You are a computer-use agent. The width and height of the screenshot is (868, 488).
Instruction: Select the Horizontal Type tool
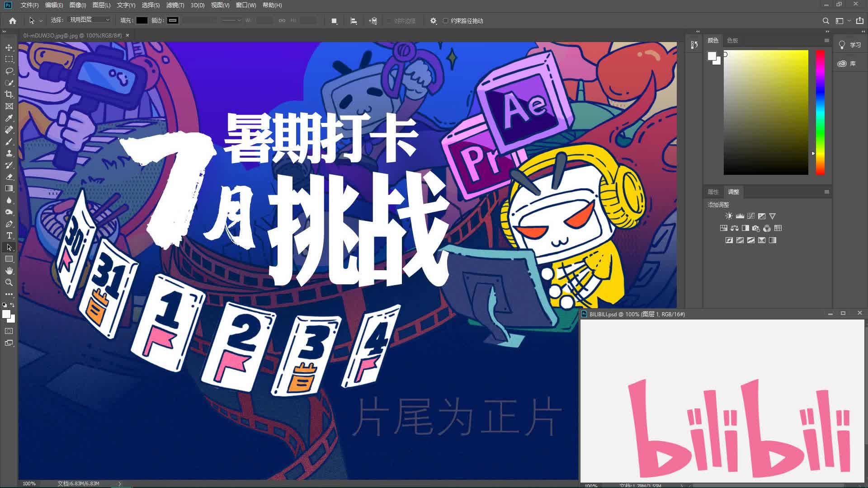(9, 235)
